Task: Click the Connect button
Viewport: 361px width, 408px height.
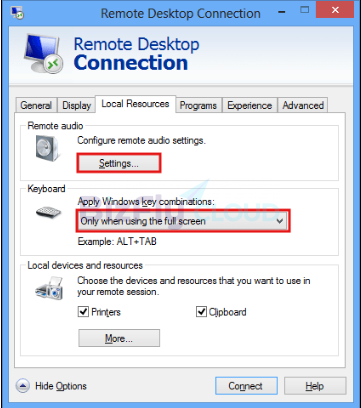Action: tap(246, 386)
